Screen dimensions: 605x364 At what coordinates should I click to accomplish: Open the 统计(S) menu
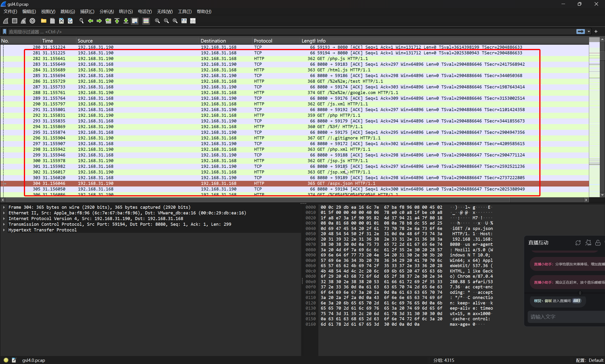tap(126, 12)
